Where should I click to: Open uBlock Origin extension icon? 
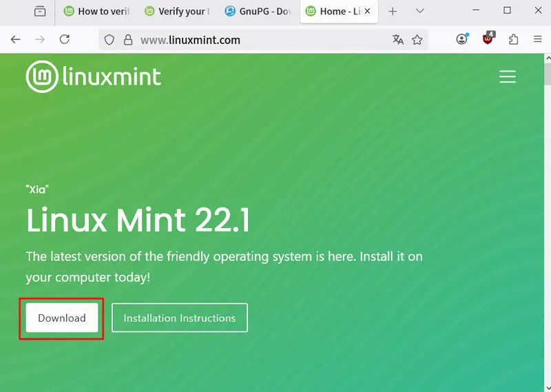[488, 38]
